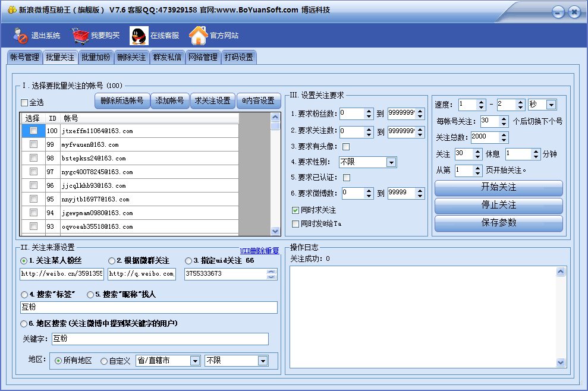Screen dimensions: 588x391
Task: Open 官方网站 house icon
Action: coord(198,36)
